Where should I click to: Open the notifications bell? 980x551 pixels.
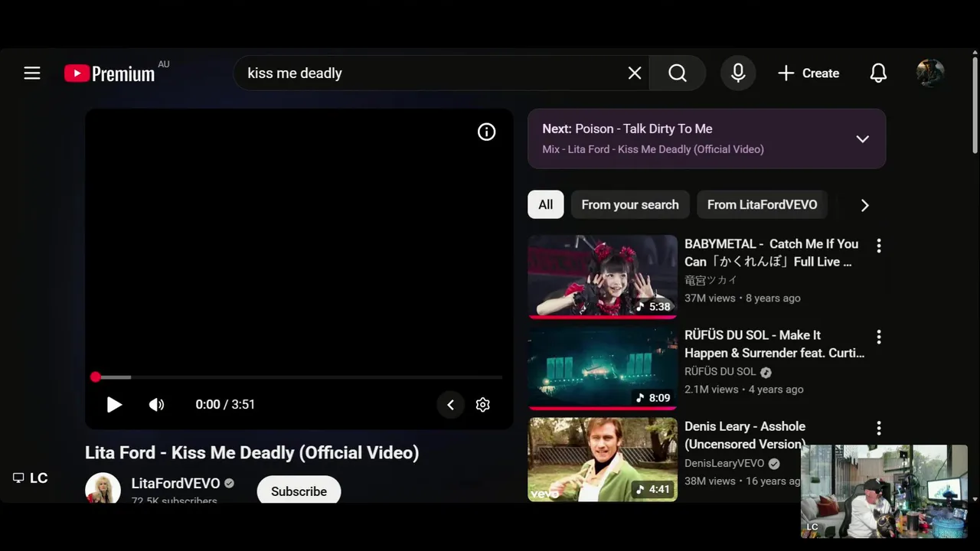tap(879, 73)
